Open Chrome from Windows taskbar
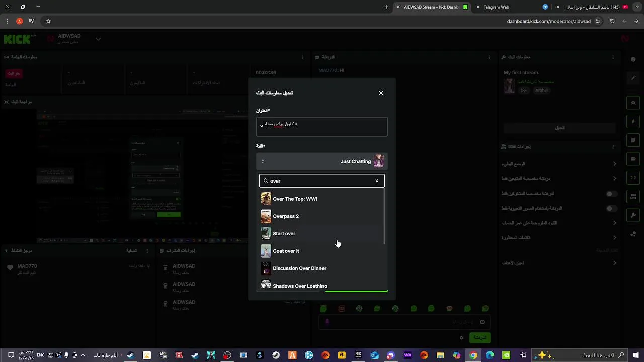Screen dimensions: 644x362 (x=473, y=355)
